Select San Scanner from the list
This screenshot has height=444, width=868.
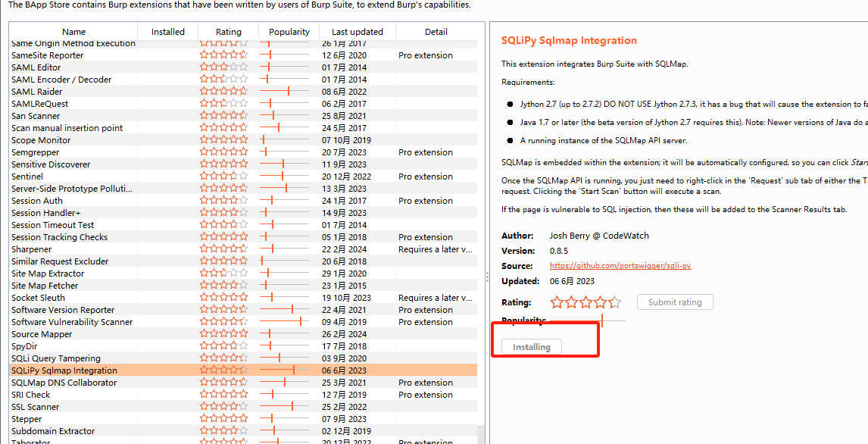click(244, 116)
